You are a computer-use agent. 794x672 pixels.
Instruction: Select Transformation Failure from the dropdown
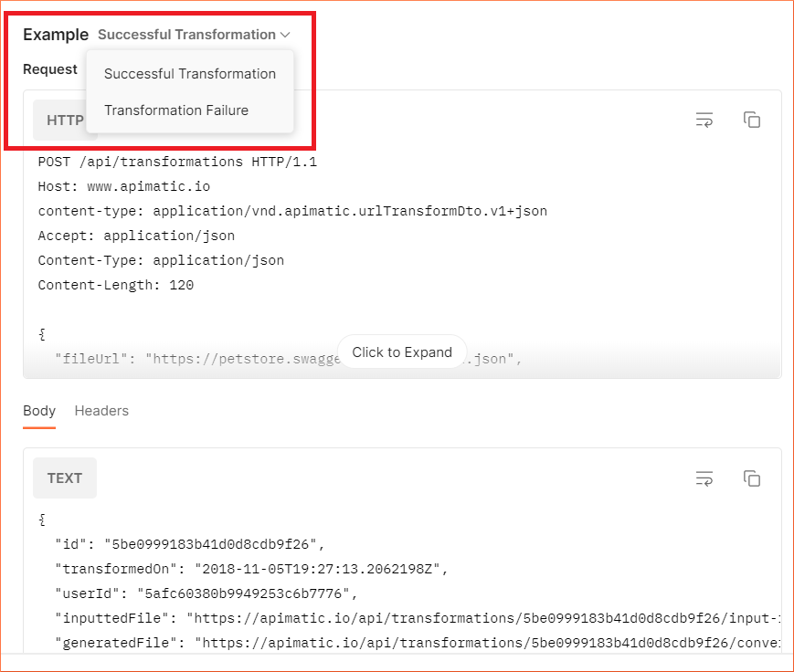[176, 110]
